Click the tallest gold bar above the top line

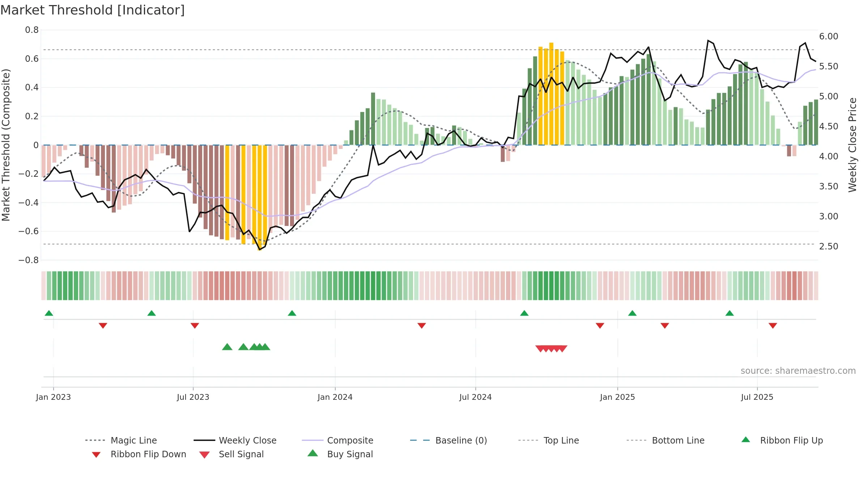click(x=551, y=94)
